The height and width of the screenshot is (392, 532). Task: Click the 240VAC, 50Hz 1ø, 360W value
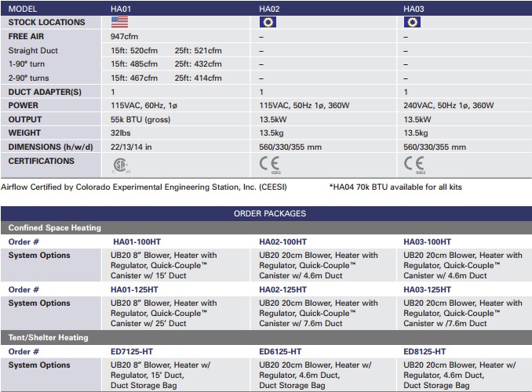pos(449,106)
